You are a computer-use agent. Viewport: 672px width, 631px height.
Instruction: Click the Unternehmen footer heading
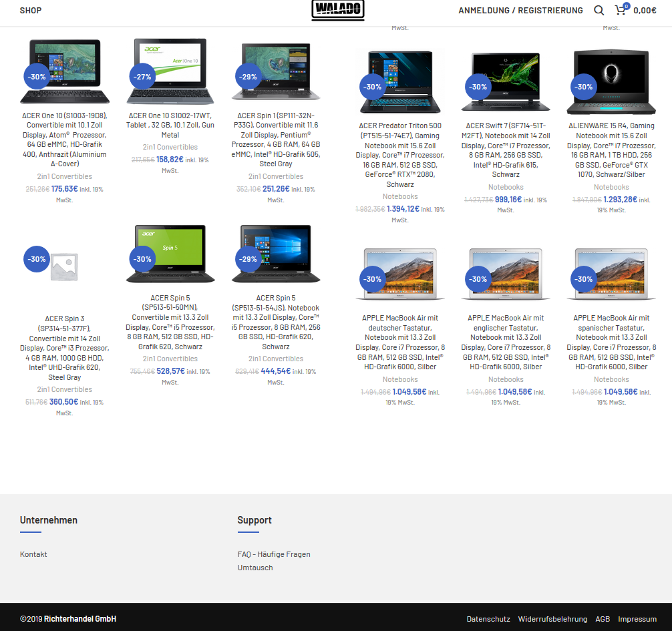point(49,520)
